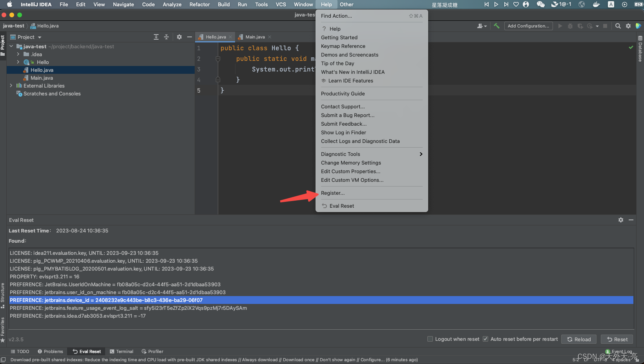Close the Main.java editor tab

(270, 37)
